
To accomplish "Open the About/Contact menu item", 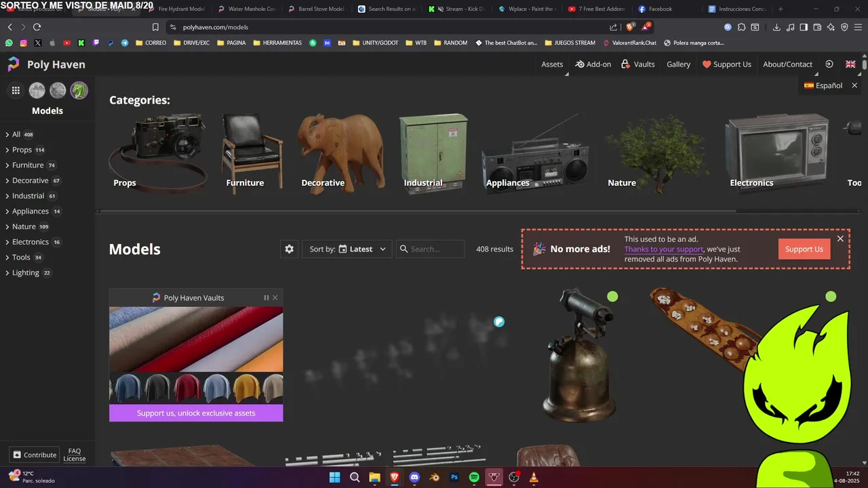I will (787, 64).
